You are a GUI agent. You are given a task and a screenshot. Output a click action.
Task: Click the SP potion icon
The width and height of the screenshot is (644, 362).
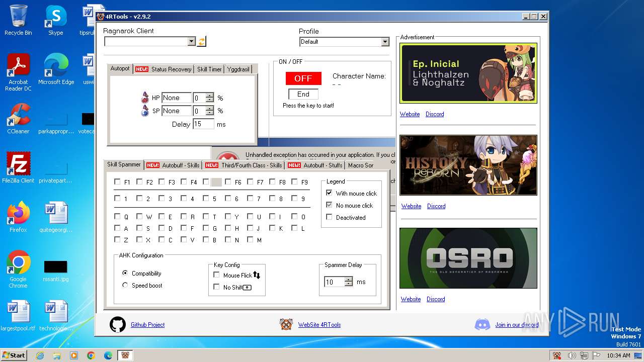pyautogui.click(x=145, y=111)
